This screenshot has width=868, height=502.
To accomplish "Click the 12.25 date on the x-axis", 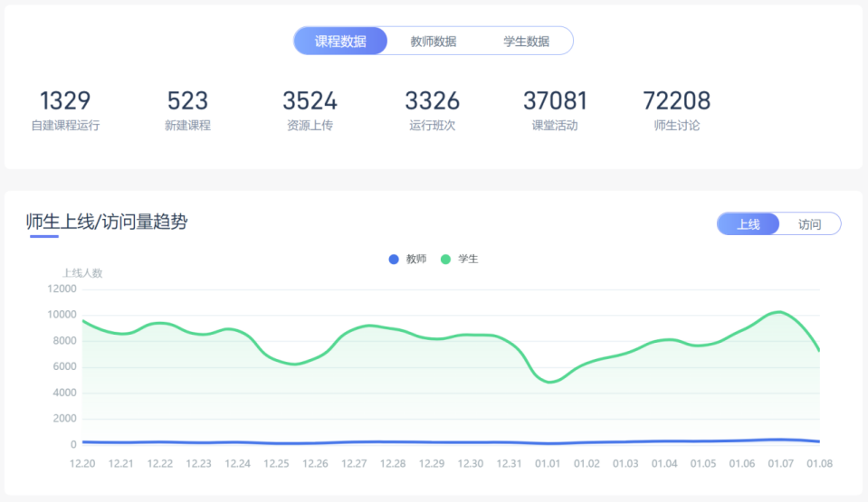I will point(276,464).
